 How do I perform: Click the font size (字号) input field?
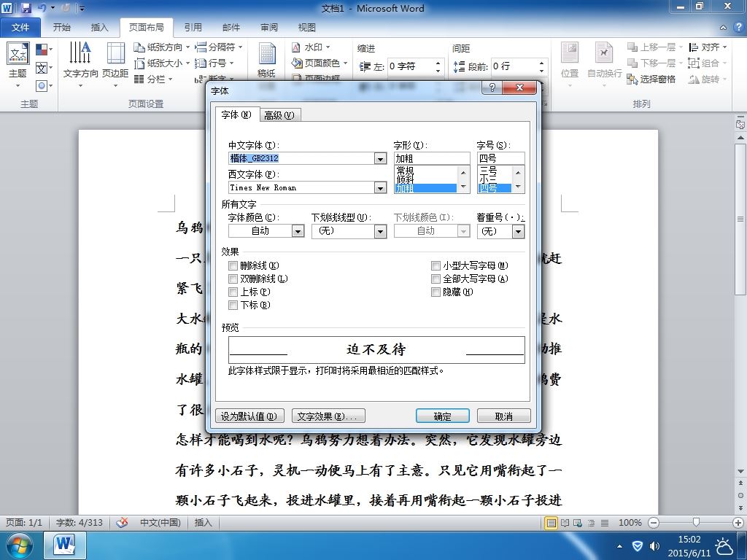click(500, 158)
